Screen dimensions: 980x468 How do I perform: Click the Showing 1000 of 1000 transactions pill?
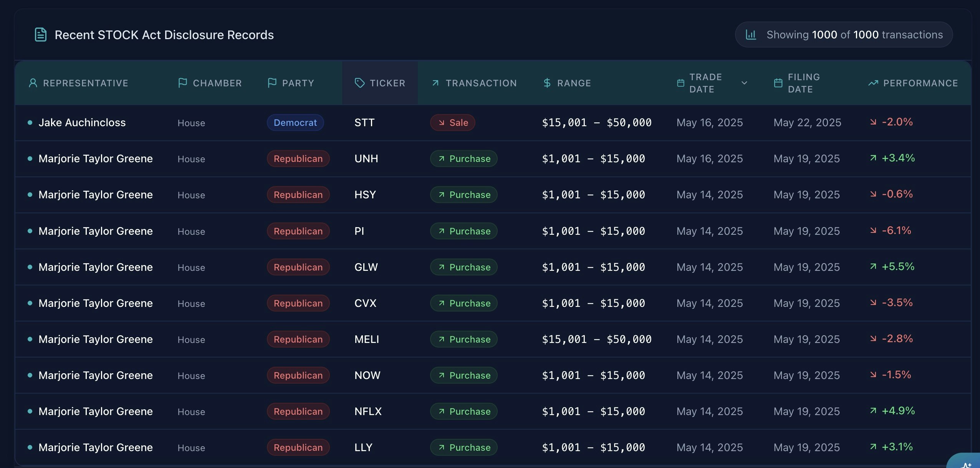(844, 35)
